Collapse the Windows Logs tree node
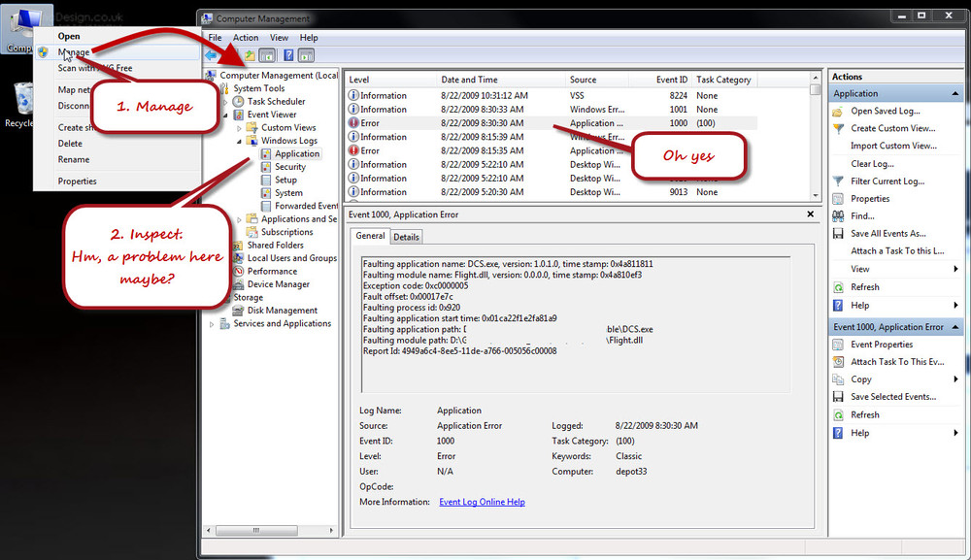 pos(240,141)
